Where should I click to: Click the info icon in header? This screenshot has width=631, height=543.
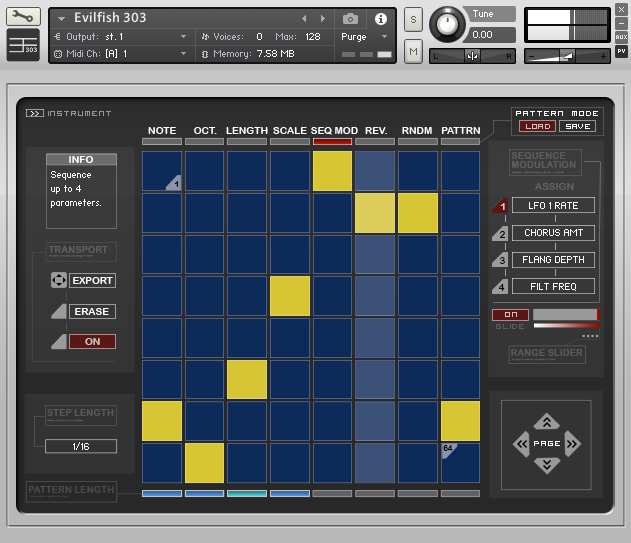pos(381,19)
